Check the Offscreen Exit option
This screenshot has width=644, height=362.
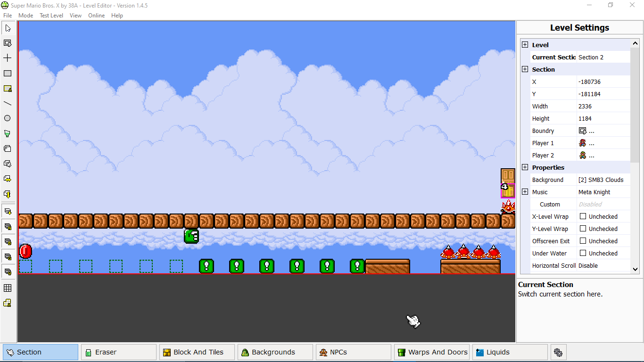(x=583, y=241)
